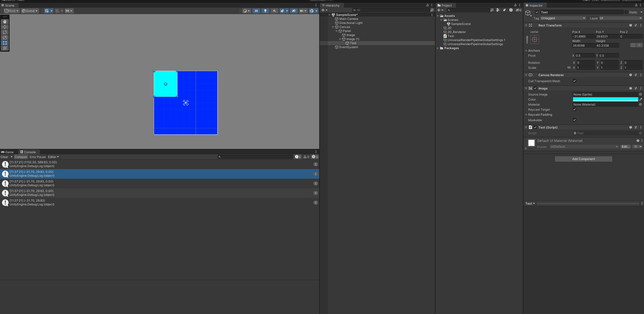Screen dimensions: 644x314
Task: Toggle the 2D view mode button
Action: pos(256,11)
